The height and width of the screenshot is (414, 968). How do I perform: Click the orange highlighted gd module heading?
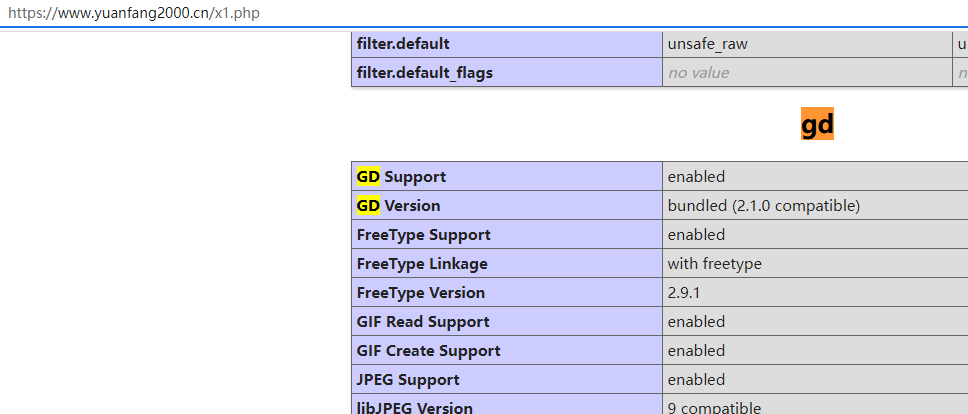tap(817, 124)
